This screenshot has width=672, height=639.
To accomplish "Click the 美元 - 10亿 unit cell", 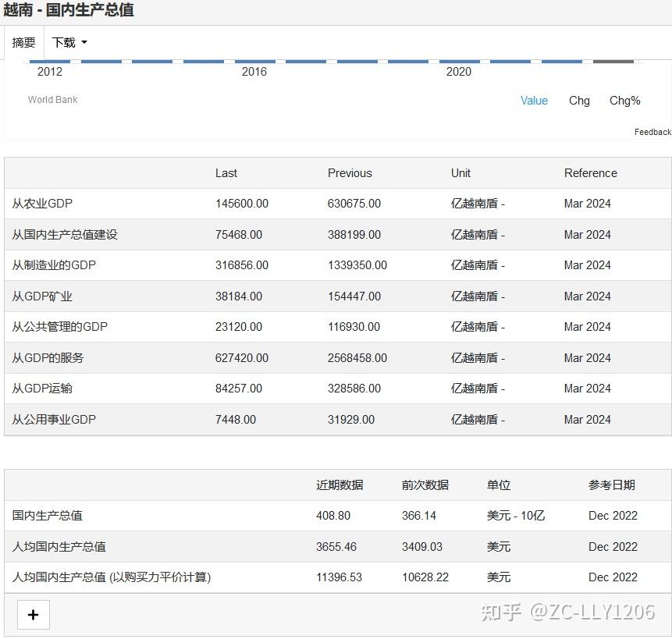I will pos(516,515).
